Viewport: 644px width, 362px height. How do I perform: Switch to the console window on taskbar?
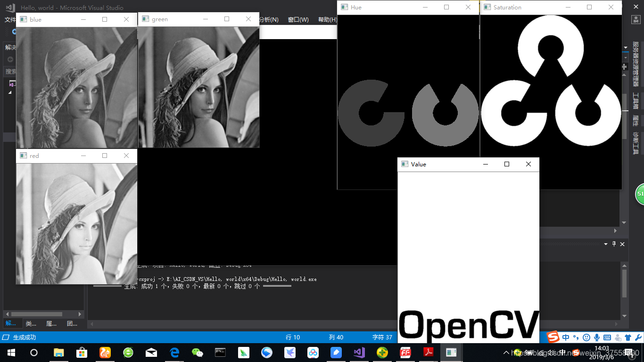pyautogui.click(x=221, y=352)
